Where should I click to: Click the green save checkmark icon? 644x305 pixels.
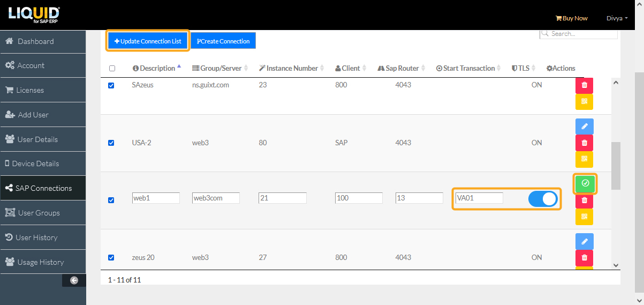click(x=585, y=183)
